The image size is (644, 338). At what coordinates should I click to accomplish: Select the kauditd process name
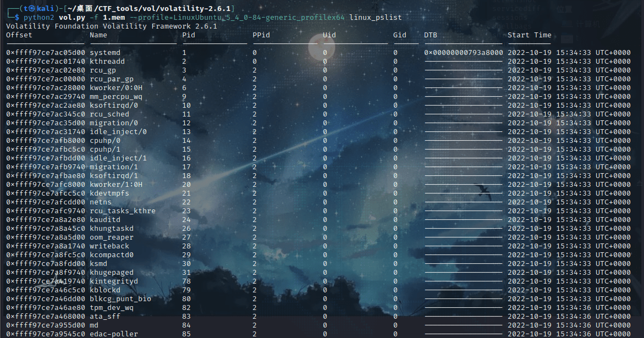click(x=105, y=219)
